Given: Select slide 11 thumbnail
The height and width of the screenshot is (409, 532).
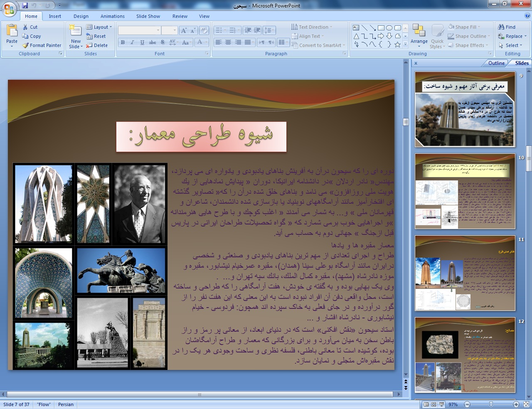Looking at the screenshot, I should [465, 273].
